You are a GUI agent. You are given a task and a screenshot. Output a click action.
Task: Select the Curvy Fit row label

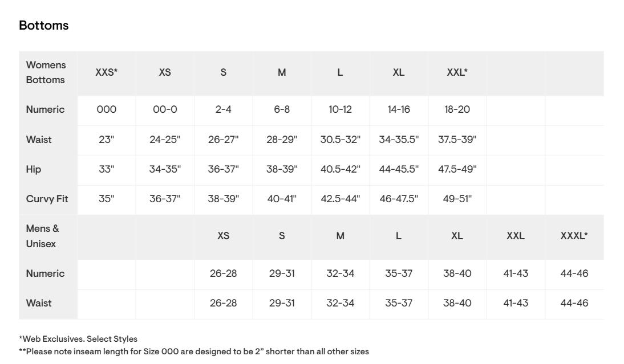click(x=47, y=199)
